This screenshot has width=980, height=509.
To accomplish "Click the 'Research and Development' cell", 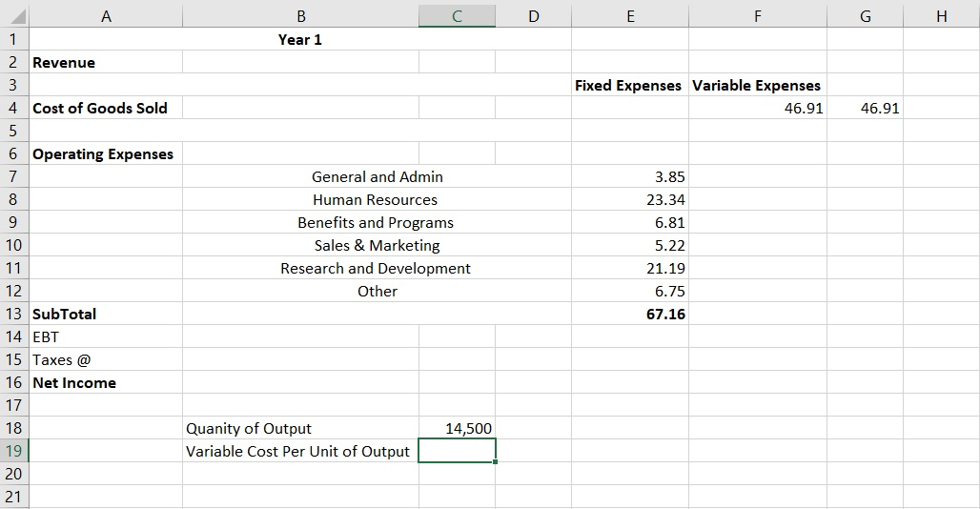I will pyautogui.click(x=377, y=268).
